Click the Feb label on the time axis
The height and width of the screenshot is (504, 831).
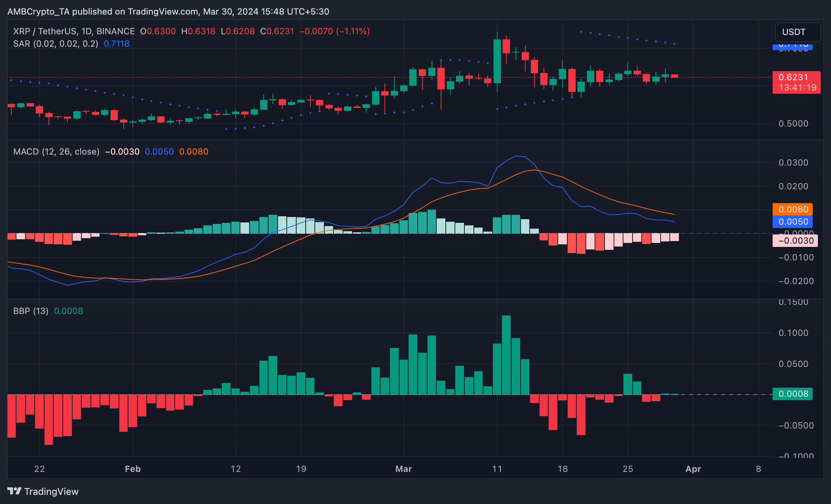132,469
